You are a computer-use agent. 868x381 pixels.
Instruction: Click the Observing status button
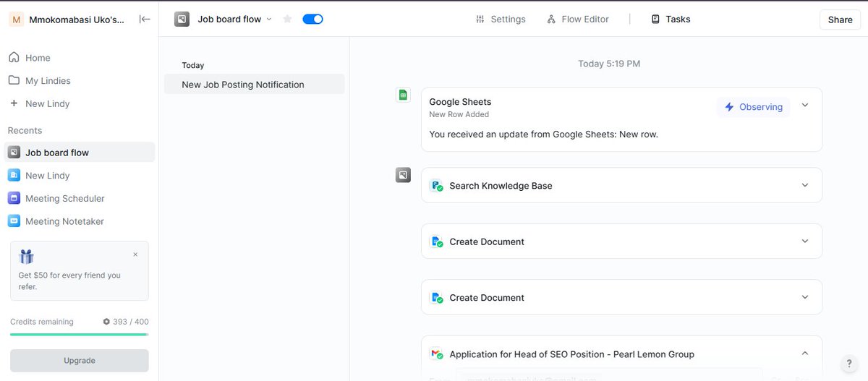tap(754, 107)
